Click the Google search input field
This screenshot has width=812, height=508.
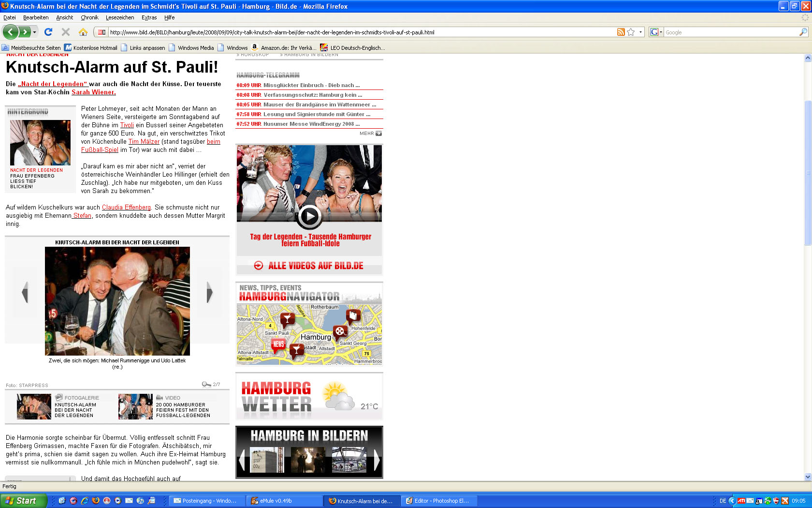[731, 32]
